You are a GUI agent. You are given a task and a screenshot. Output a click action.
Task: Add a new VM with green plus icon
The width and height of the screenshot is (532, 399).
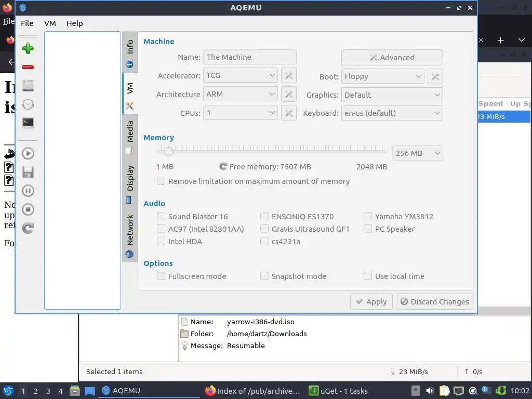pos(28,48)
